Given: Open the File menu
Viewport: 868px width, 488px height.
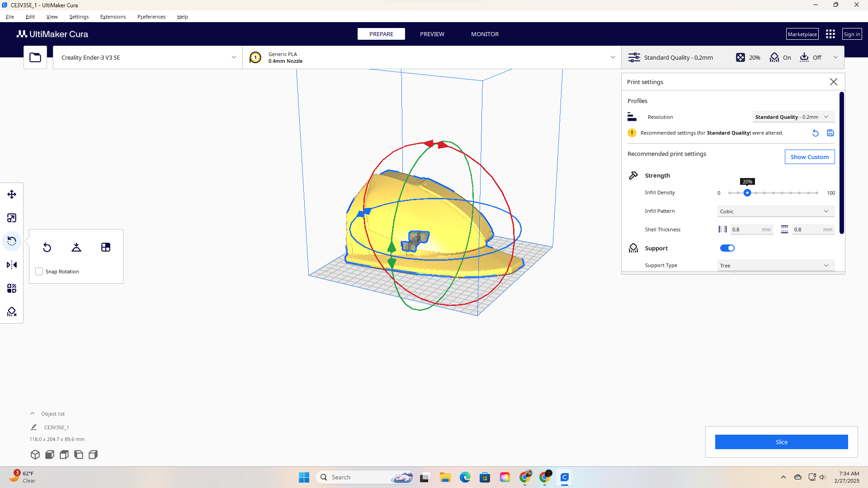Looking at the screenshot, I should click(x=10, y=17).
